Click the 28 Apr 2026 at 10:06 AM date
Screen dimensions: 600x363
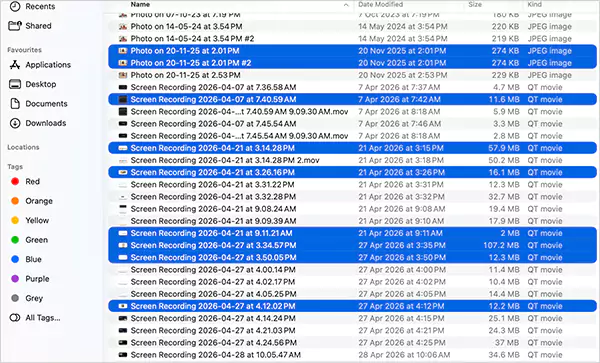click(404, 355)
